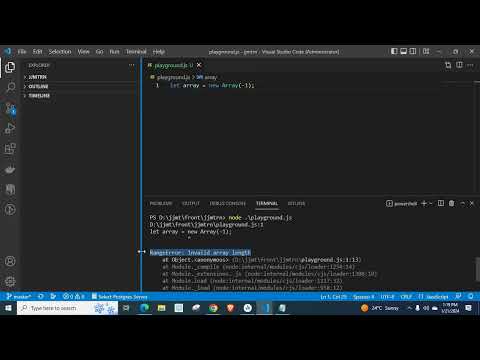Open the Edit menu
The width and height of the screenshot is (480, 360).
[x=37, y=52]
